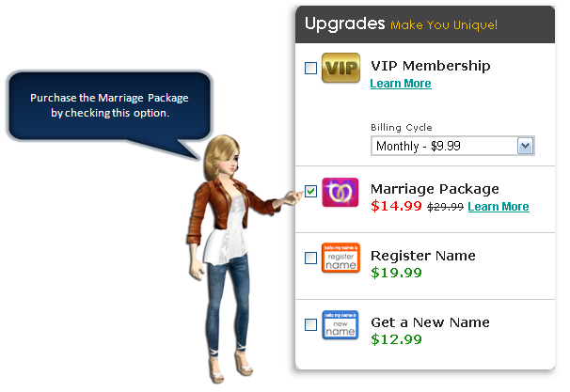This screenshot has height=392, width=570.
Task: Click the Purchase the Marriage Package speech bubble
Action: [x=109, y=105]
